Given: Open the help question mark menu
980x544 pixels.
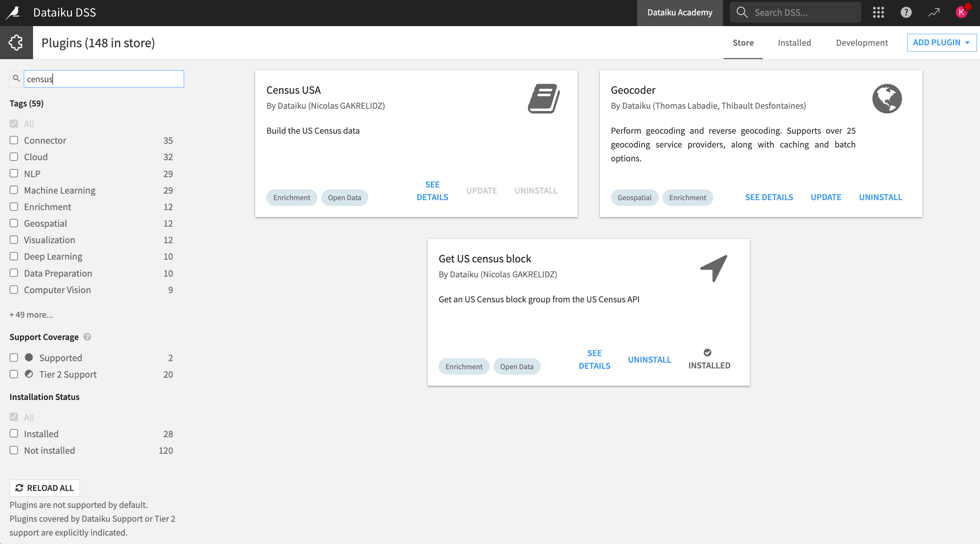Looking at the screenshot, I should click(906, 13).
